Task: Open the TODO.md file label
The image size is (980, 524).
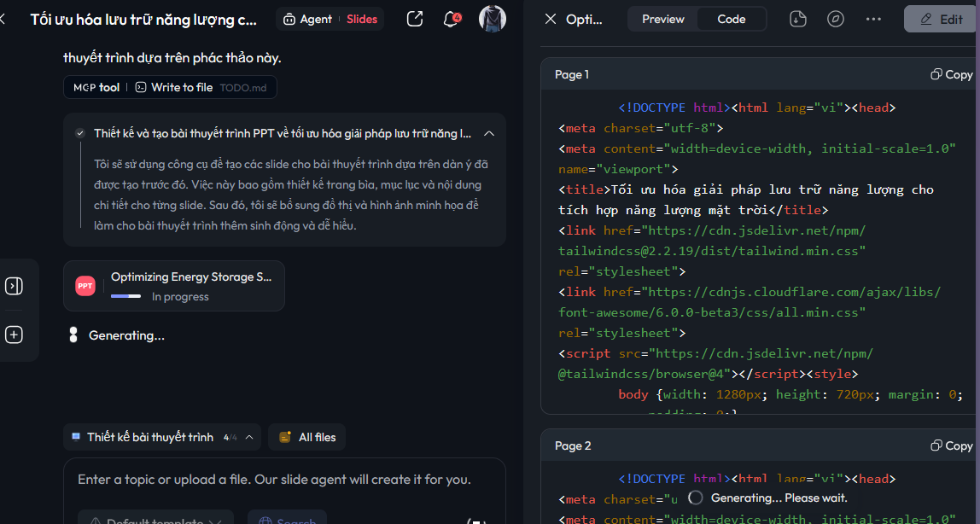Action: 243,88
